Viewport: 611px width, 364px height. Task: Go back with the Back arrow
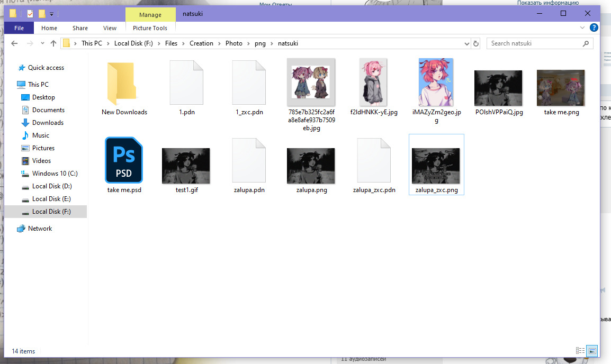14,43
